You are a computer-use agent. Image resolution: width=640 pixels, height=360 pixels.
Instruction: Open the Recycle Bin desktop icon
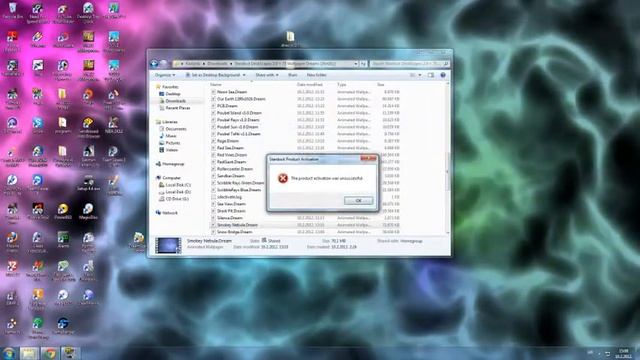pos(13,11)
